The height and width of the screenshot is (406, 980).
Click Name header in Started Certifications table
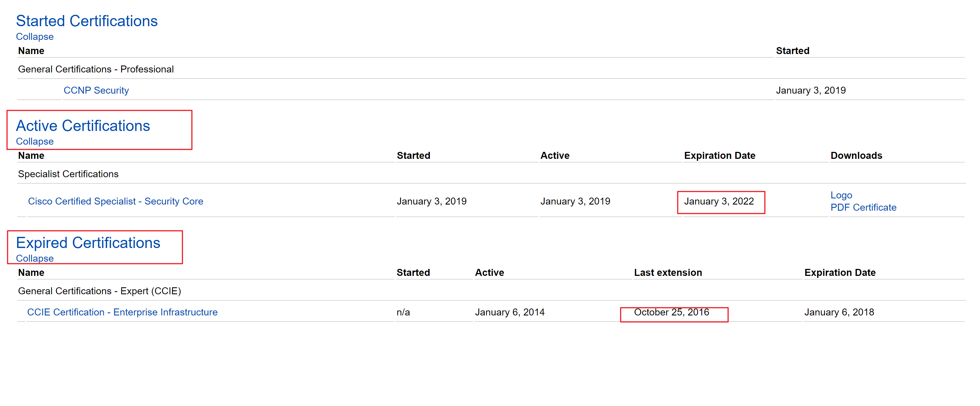pyautogui.click(x=31, y=51)
